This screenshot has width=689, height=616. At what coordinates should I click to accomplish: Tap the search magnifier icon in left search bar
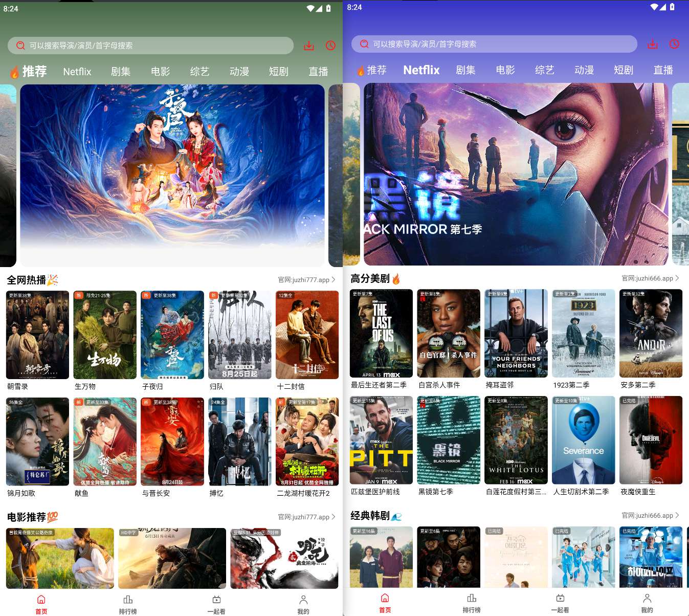(20, 46)
